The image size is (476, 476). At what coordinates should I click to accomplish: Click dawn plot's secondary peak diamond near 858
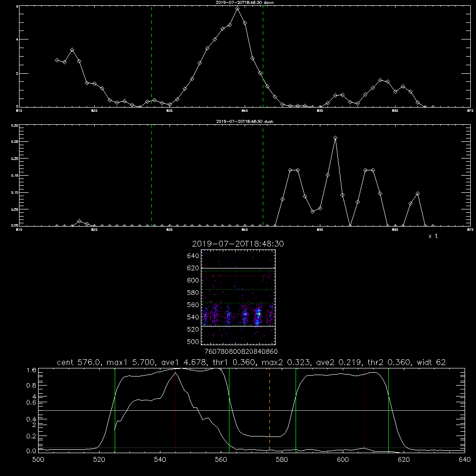click(x=380, y=80)
